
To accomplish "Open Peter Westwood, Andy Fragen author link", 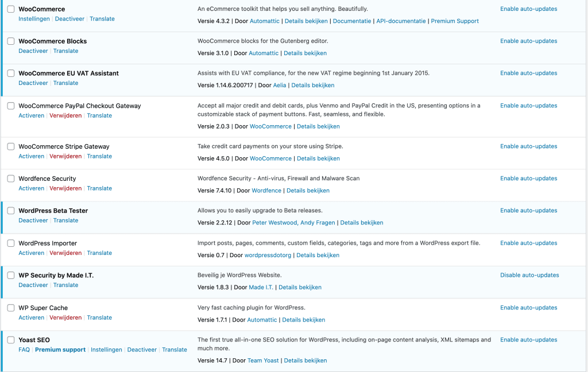I will click(x=293, y=223).
